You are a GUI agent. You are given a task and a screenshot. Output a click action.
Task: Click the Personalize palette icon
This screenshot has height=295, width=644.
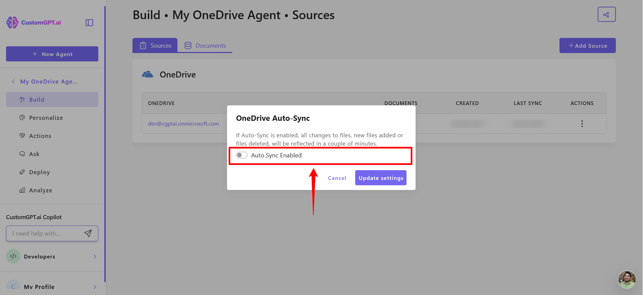[22, 117]
